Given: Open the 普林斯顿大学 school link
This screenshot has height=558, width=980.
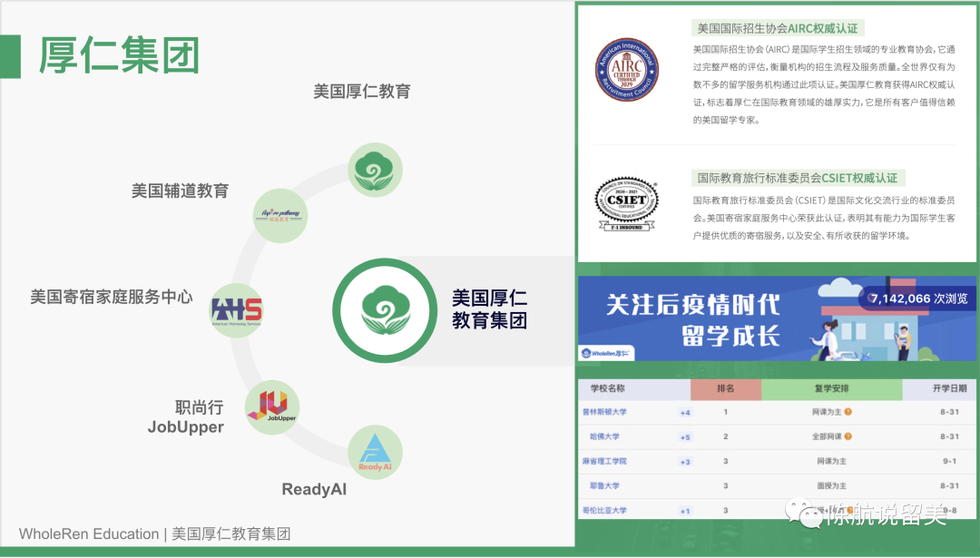Looking at the screenshot, I should tap(604, 412).
